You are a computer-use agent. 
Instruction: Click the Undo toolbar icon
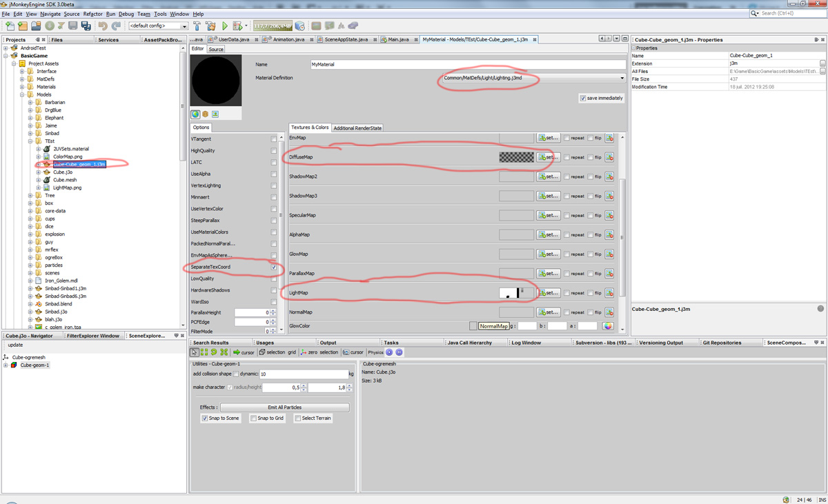[103, 26]
